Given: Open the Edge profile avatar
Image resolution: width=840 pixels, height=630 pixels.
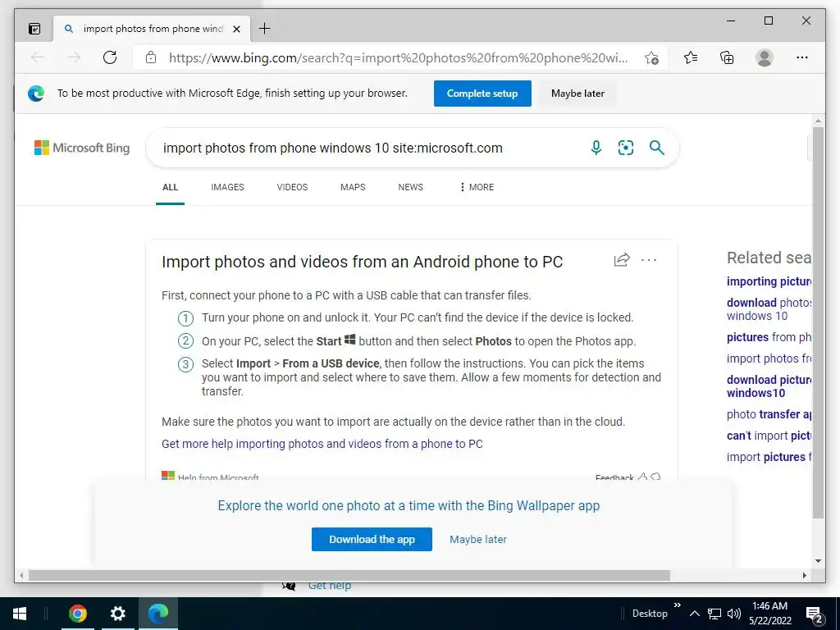Looking at the screenshot, I should [x=765, y=57].
